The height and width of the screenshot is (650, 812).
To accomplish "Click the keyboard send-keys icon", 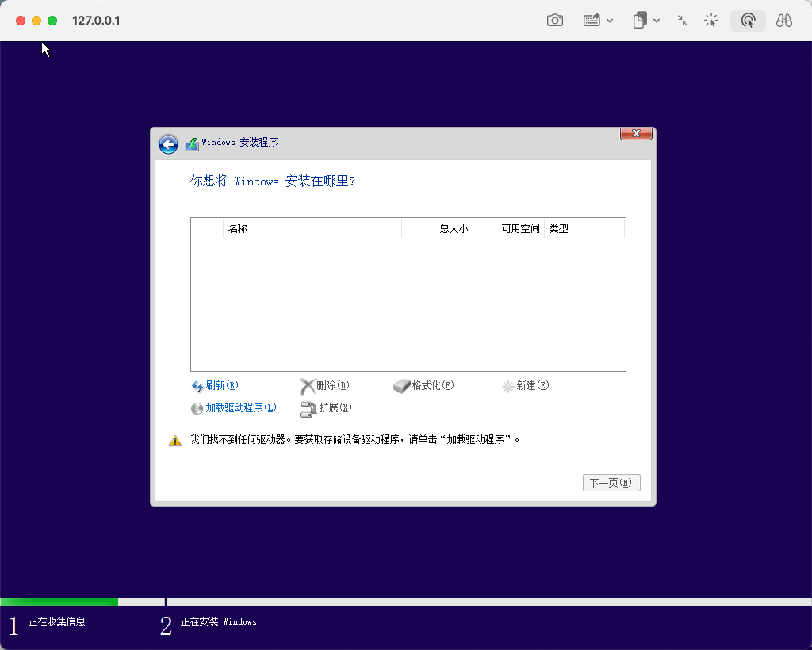I will (592, 21).
